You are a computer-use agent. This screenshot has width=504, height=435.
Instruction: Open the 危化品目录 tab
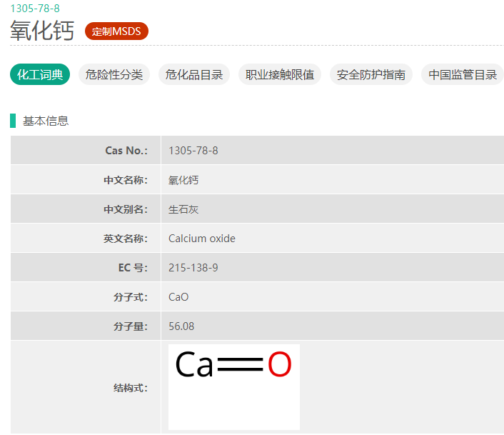tap(193, 74)
